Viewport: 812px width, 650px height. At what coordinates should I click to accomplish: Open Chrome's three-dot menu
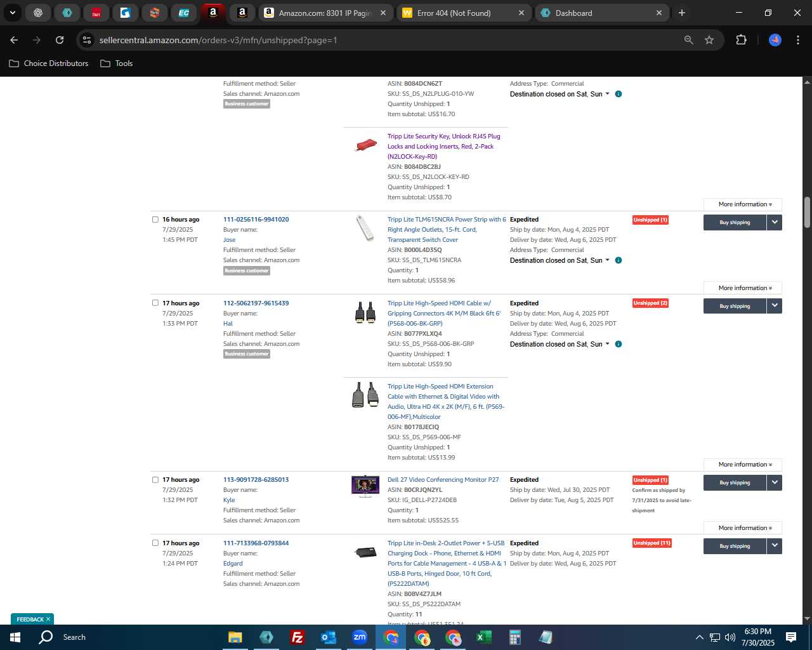(797, 40)
